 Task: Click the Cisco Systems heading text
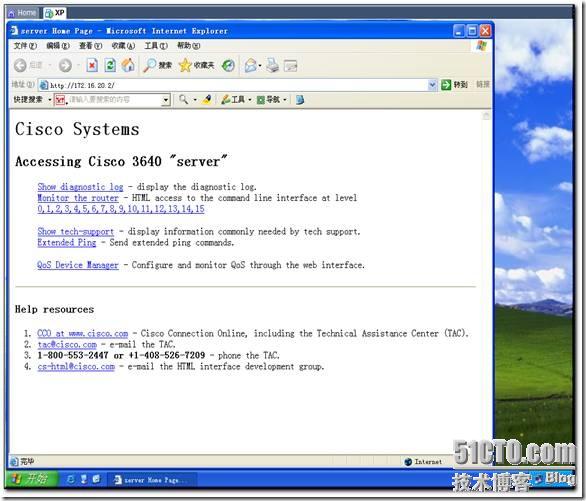point(77,129)
